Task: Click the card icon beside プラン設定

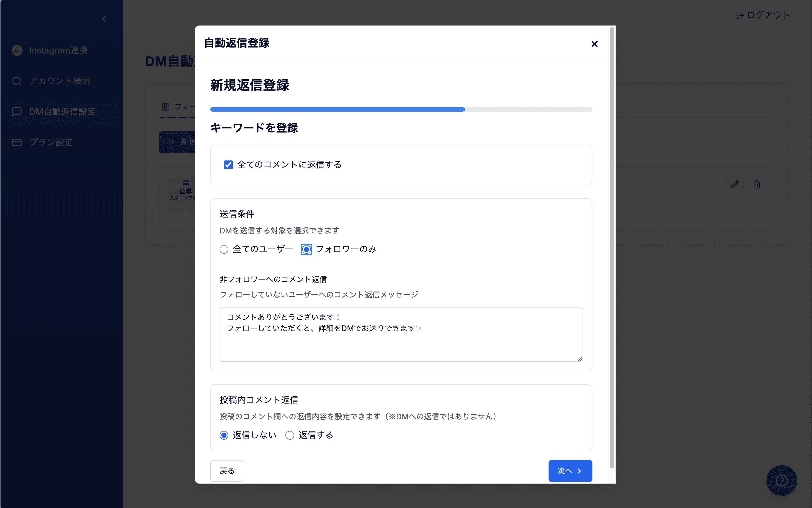Action: (16, 142)
